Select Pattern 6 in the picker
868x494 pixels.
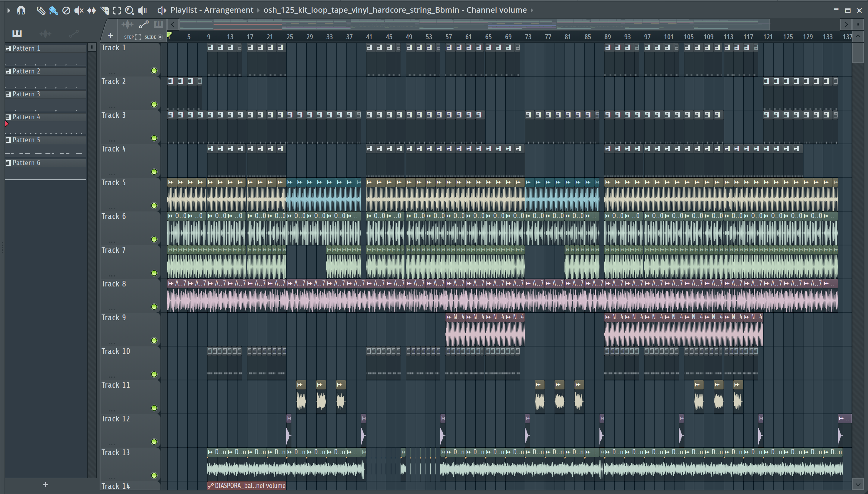point(46,163)
